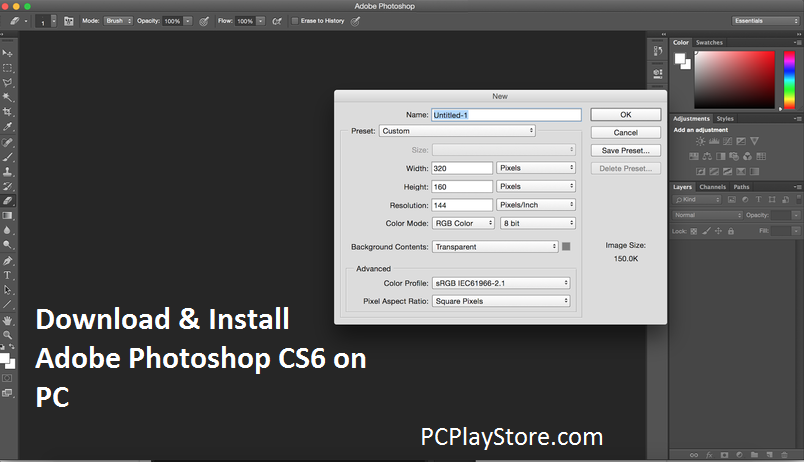The height and width of the screenshot is (462, 804).
Task: Toggle lock all padlock icon
Action: point(731,231)
